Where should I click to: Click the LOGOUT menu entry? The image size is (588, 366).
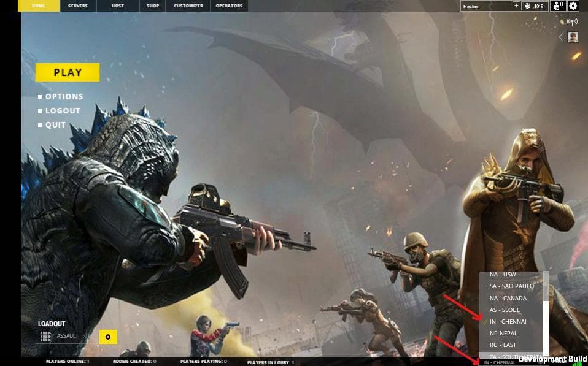point(63,111)
